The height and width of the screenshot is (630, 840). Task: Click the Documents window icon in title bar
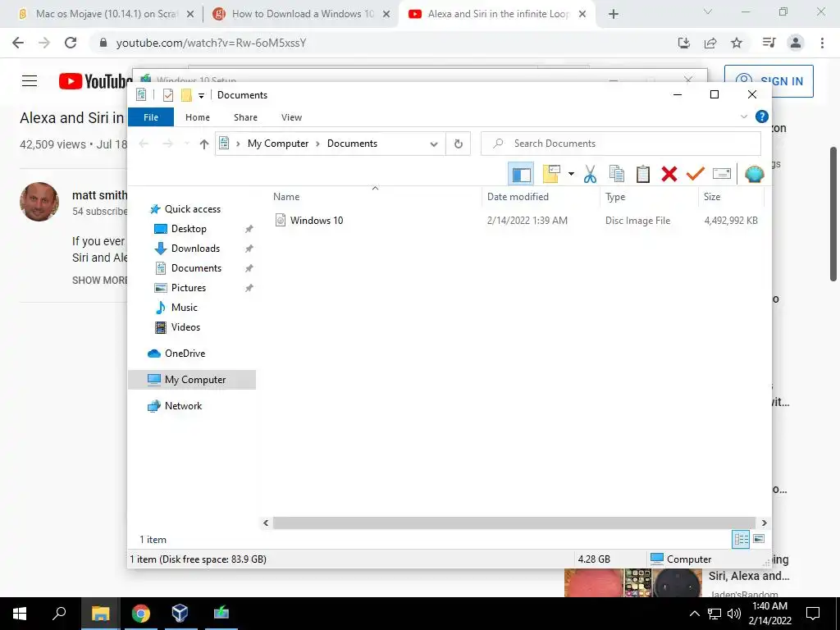pyautogui.click(x=141, y=95)
